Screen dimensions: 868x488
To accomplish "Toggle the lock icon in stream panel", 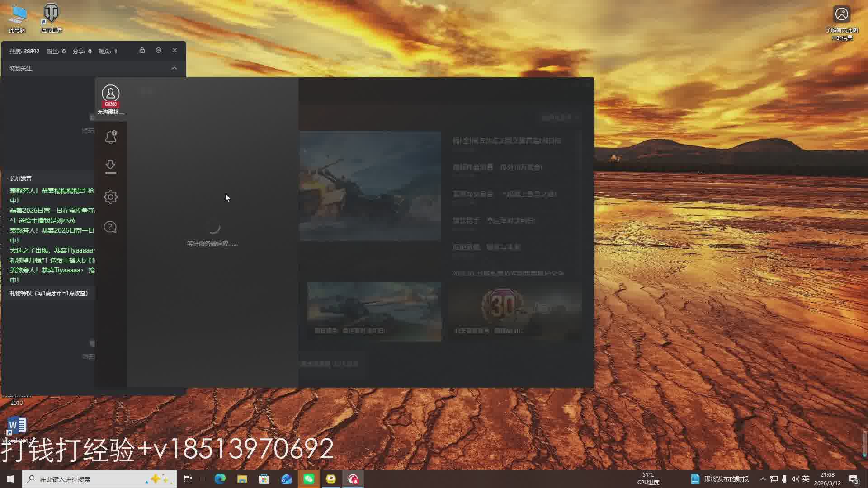I will 142,50.
